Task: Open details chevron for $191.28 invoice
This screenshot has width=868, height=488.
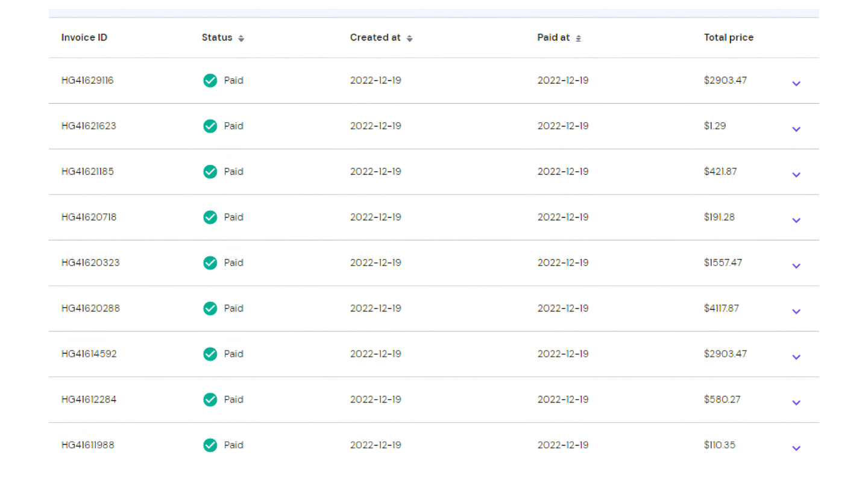Action: click(x=796, y=221)
